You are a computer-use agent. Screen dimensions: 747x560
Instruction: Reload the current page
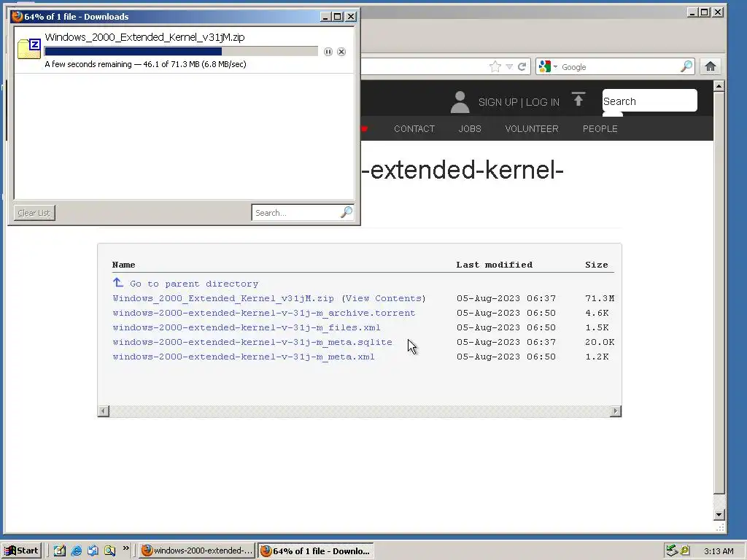coord(522,66)
